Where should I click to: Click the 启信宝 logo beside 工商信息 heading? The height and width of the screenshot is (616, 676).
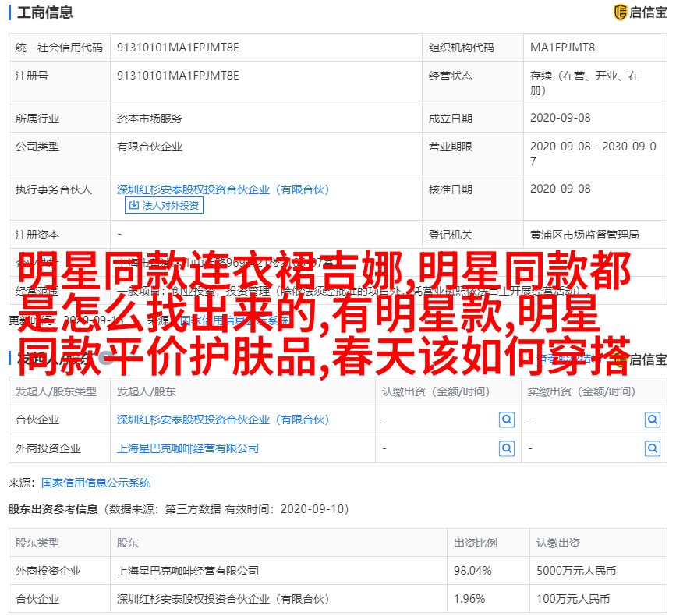(640, 12)
